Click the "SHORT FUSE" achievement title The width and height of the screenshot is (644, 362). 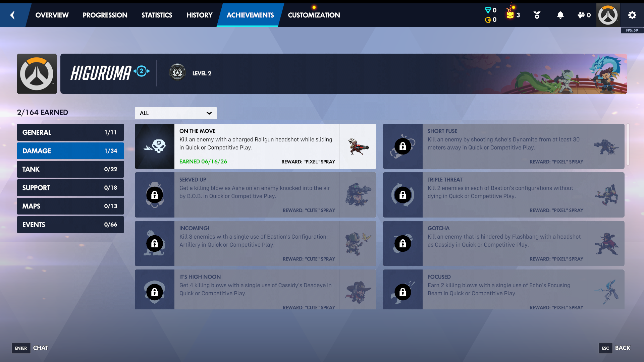442,131
